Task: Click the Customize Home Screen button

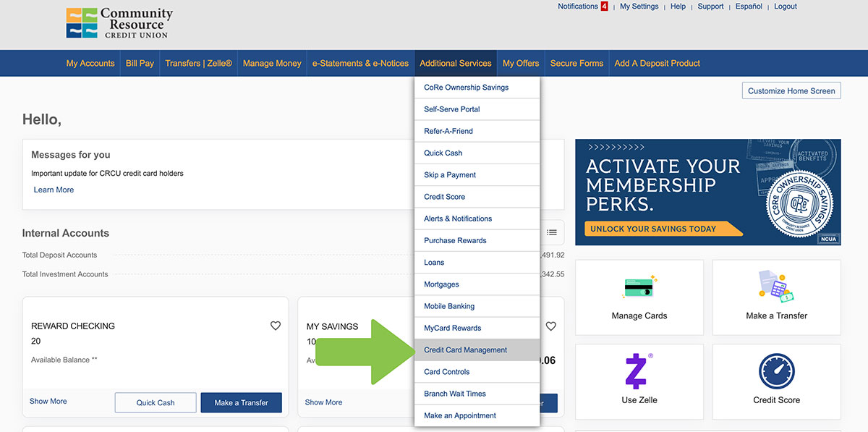Action: point(791,90)
